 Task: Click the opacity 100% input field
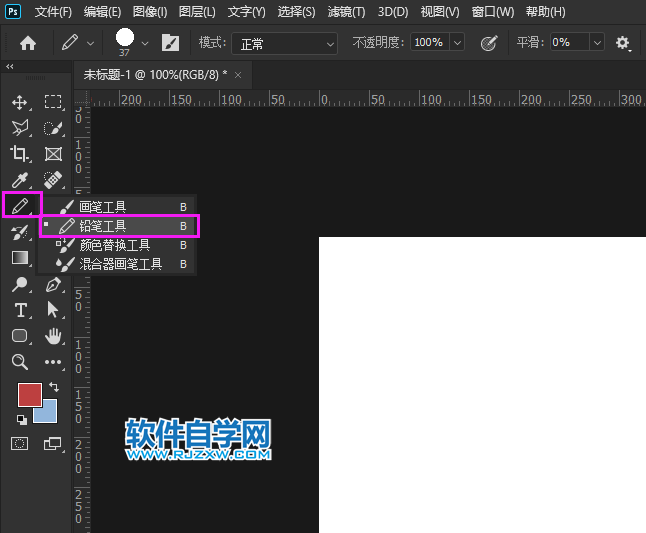428,43
